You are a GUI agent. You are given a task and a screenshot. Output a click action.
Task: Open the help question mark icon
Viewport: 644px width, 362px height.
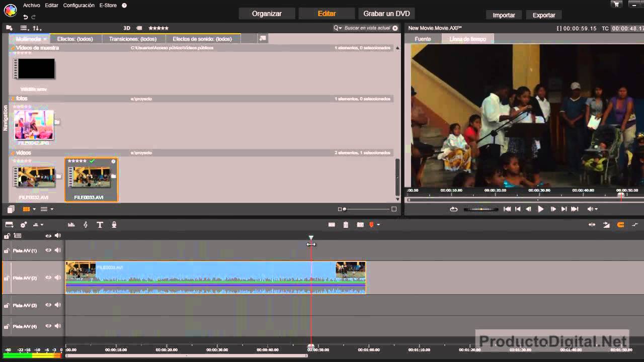[124, 6]
